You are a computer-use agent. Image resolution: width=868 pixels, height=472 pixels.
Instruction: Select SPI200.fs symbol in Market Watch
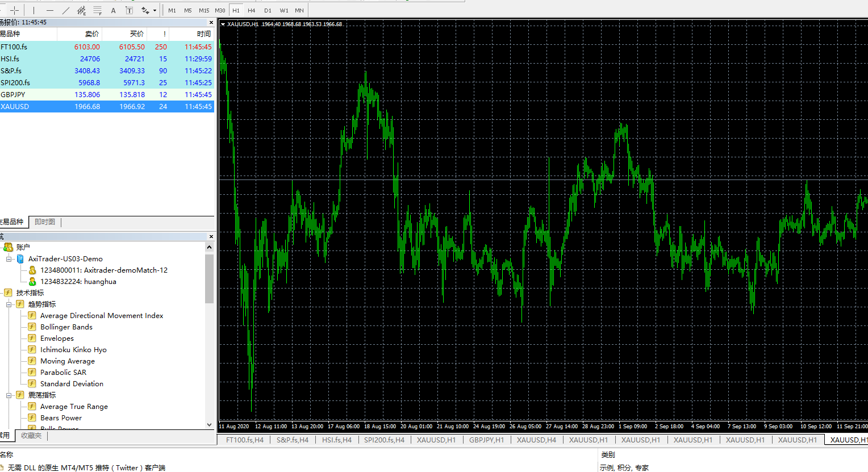[x=15, y=83]
